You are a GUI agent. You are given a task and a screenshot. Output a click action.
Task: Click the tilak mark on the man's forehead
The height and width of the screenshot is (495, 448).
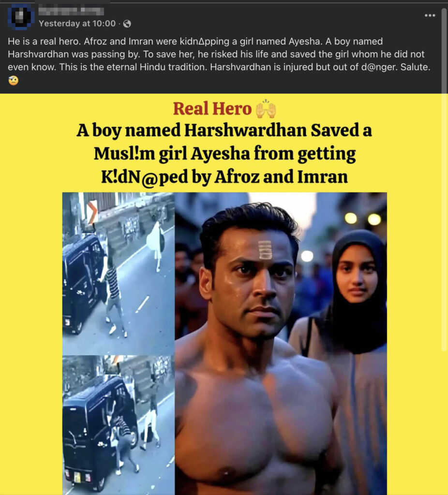pos(265,249)
